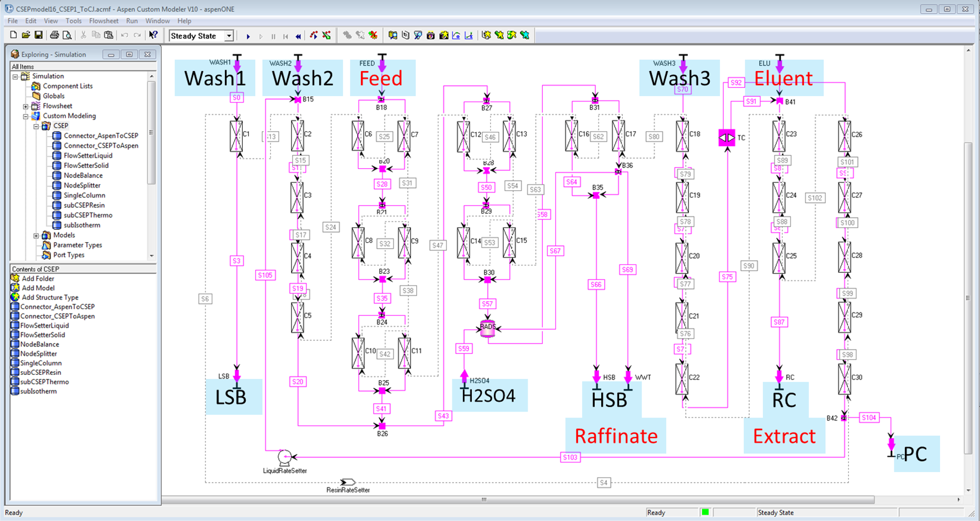Click the New document icon
Screen dimensions: 980x521
14,35
